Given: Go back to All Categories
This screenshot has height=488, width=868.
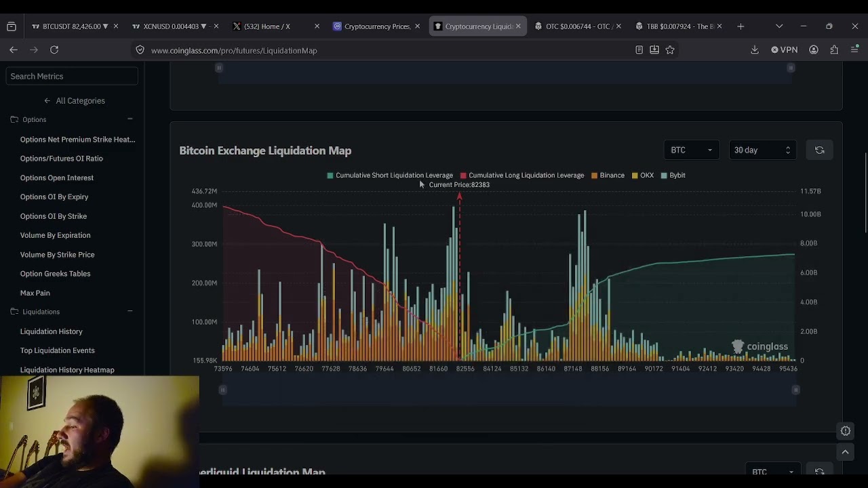Looking at the screenshot, I should coord(75,100).
